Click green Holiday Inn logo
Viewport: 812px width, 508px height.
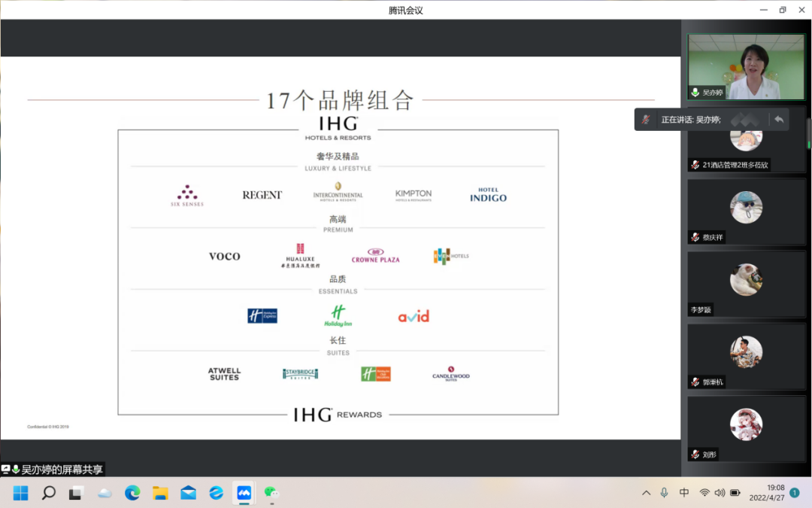[x=338, y=315]
